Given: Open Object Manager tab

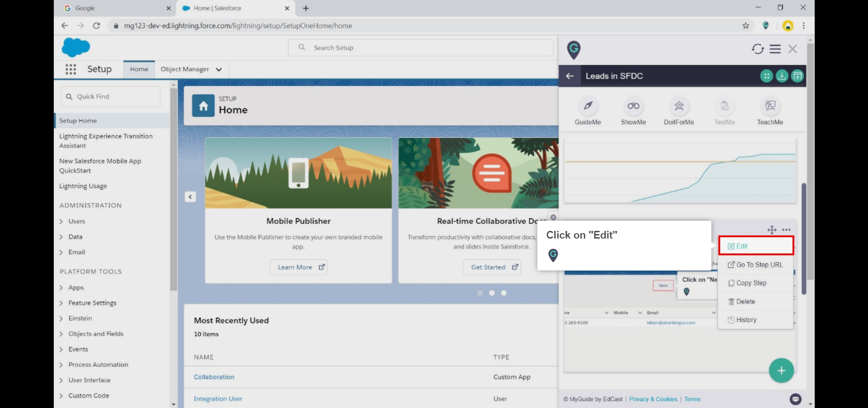Looking at the screenshot, I should pos(184,69).
